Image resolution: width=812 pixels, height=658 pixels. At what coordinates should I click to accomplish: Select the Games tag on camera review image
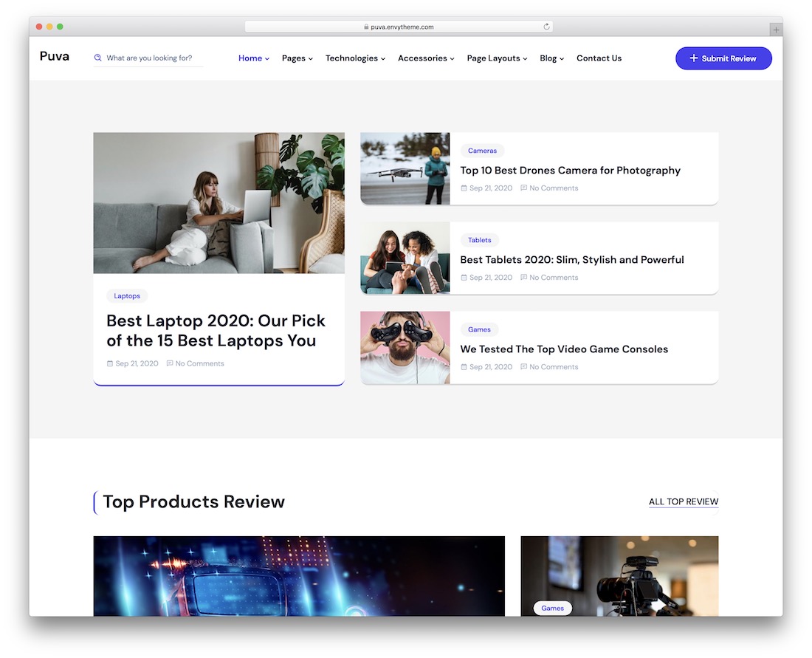553,609
